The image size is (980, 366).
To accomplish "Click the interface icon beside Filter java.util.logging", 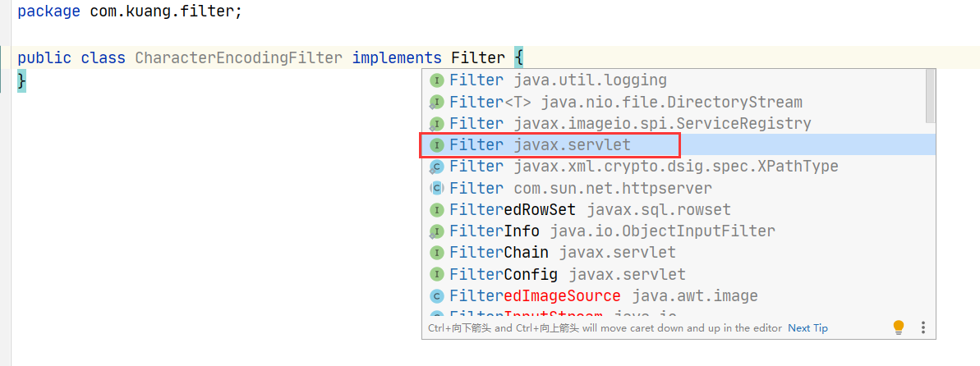I will (436, 80).
